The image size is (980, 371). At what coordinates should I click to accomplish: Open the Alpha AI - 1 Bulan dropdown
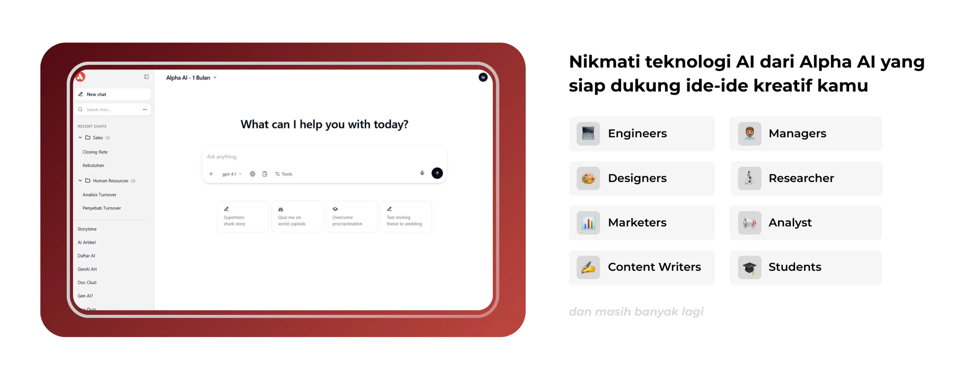[191, 78]
